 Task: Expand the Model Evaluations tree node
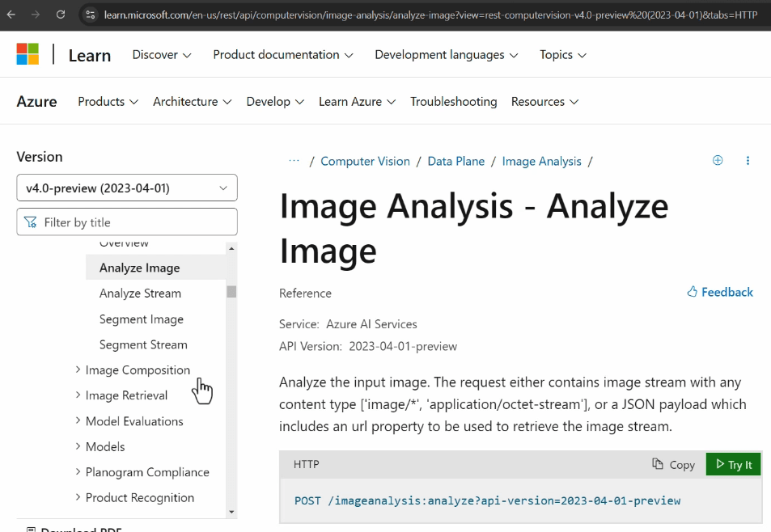(x=78, y=420)
